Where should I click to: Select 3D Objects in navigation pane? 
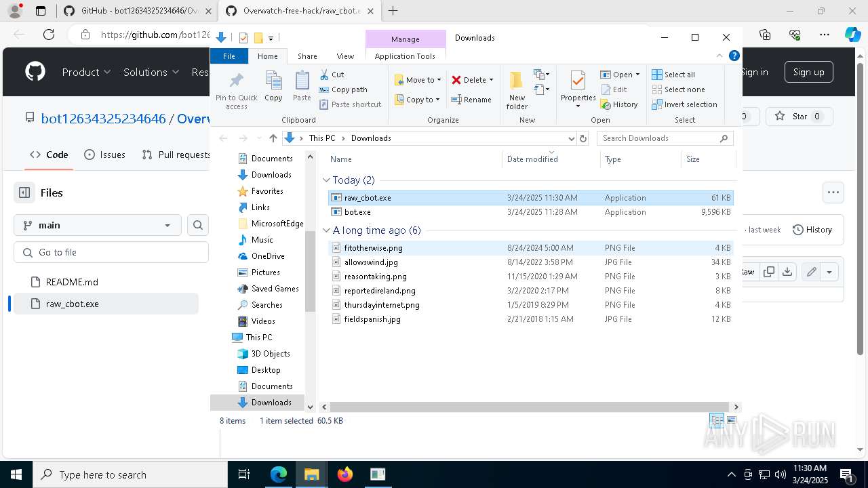coord(271,354)
